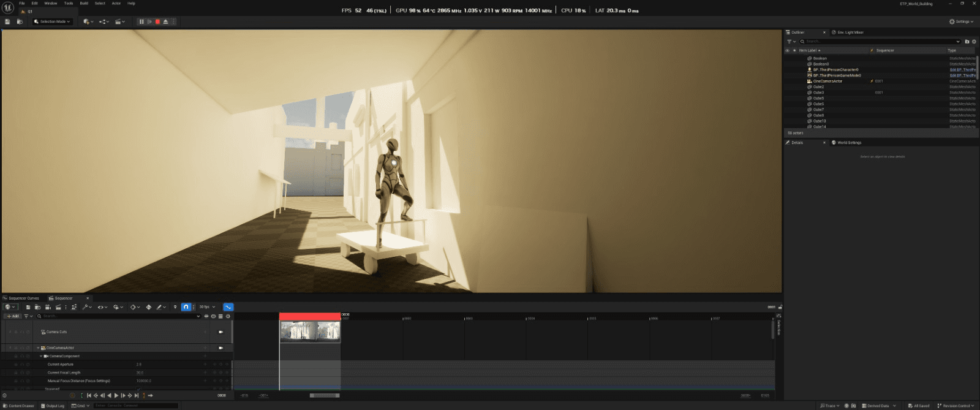This screenshot has width=980, height=410.
Task: Open the Selection Mode dropdown
Action: pyautogui.click(x=52, y=21)
